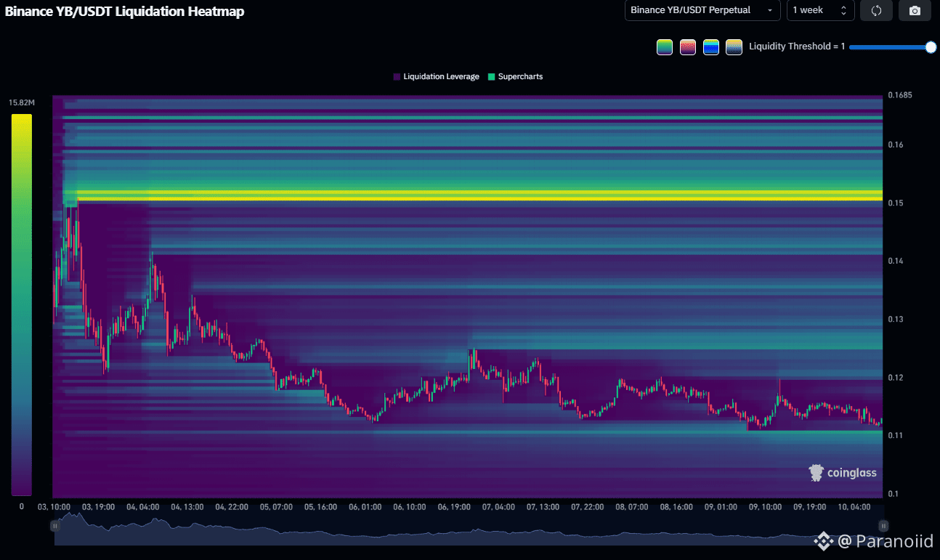Click the 09, 01:00 time axis label
This screenshot has height=560, width=940.
coord(722,506)
